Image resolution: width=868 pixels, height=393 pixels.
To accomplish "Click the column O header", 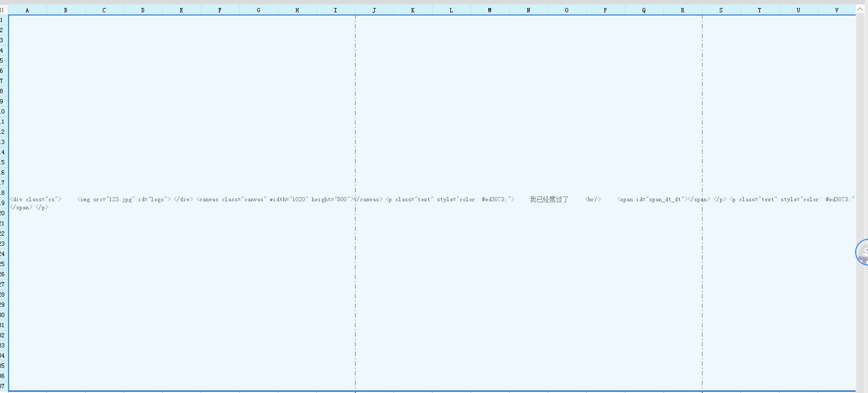I will point(567,10).
